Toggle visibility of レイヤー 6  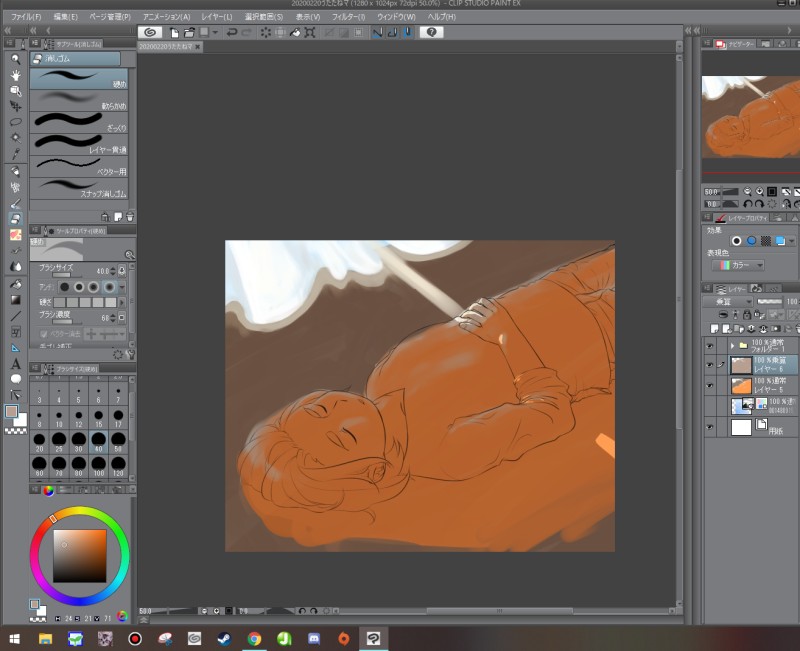(710, 365)
